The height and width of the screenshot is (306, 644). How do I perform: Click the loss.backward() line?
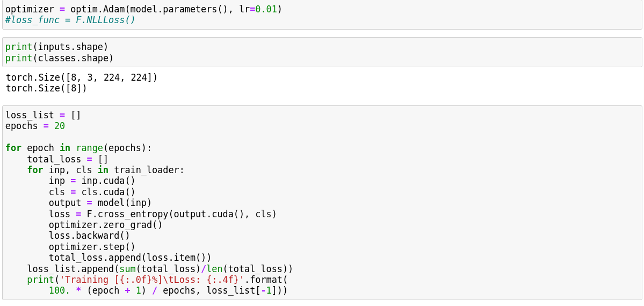click(x=89, y=236)
